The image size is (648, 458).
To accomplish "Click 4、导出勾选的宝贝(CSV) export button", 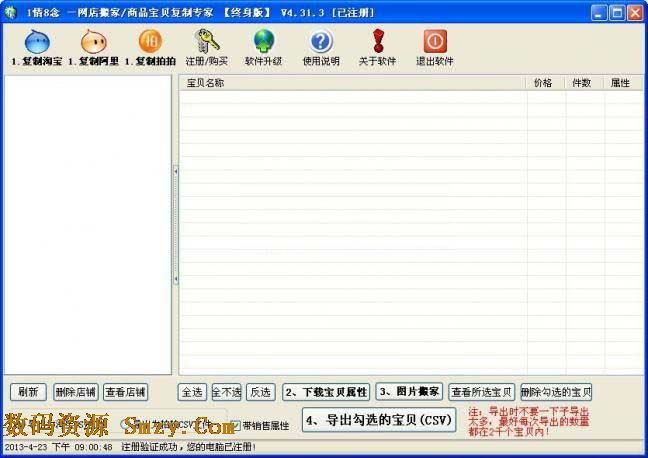I will pyautogui.click(x=379, y=419).
